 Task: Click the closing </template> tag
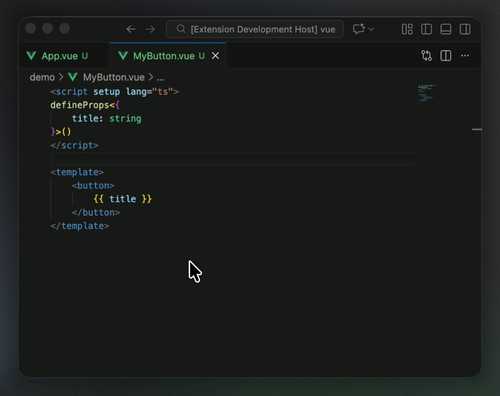(x=80, y=226)
